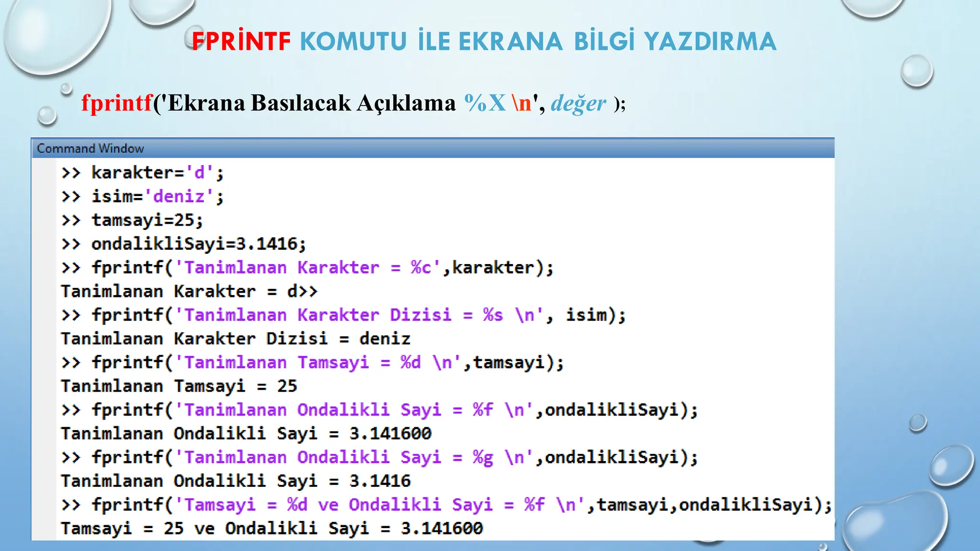Click the '%s' specifier in Karakter Dizisi line
Viewport: 980px width, 551px height.
(x=493, y=315)
